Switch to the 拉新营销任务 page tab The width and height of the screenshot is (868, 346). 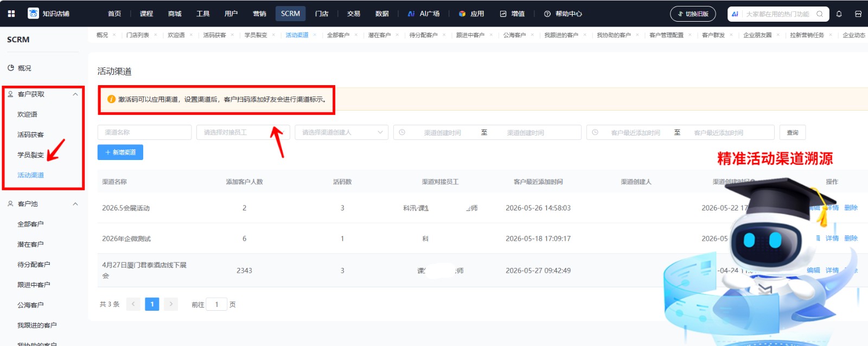(807, 35)
